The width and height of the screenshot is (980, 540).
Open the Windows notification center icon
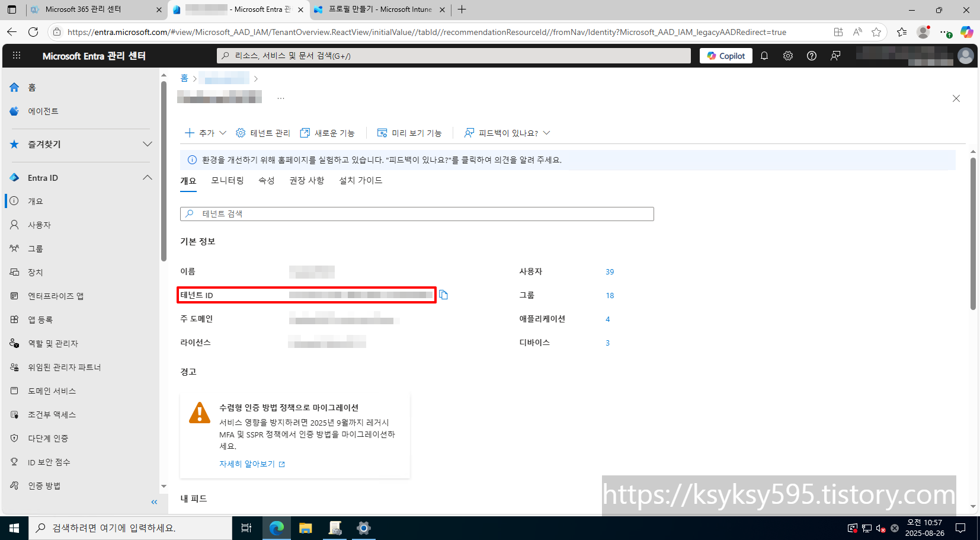coord(961,528)
